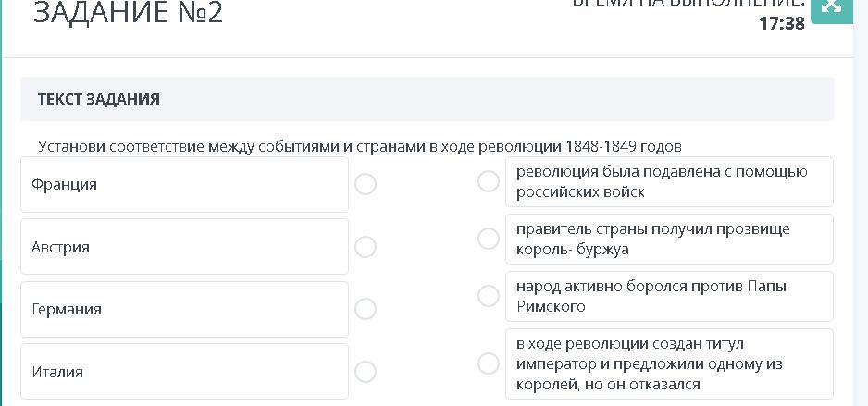
Task: Click the ЗАДАНИЕ №2 heading
Action: 128,12
